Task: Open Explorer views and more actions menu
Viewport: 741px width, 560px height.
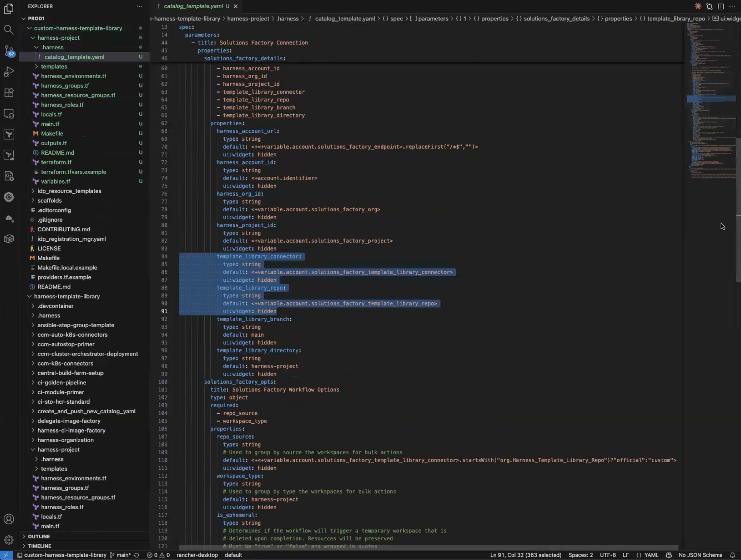Action: (139, 6)
